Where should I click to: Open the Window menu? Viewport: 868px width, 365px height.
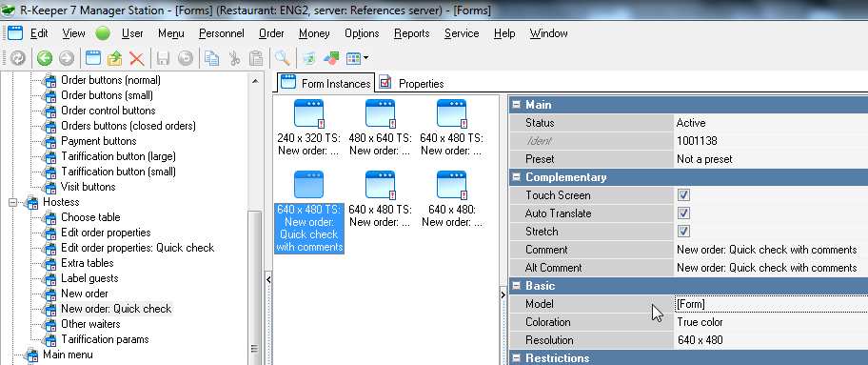point(548,33)
